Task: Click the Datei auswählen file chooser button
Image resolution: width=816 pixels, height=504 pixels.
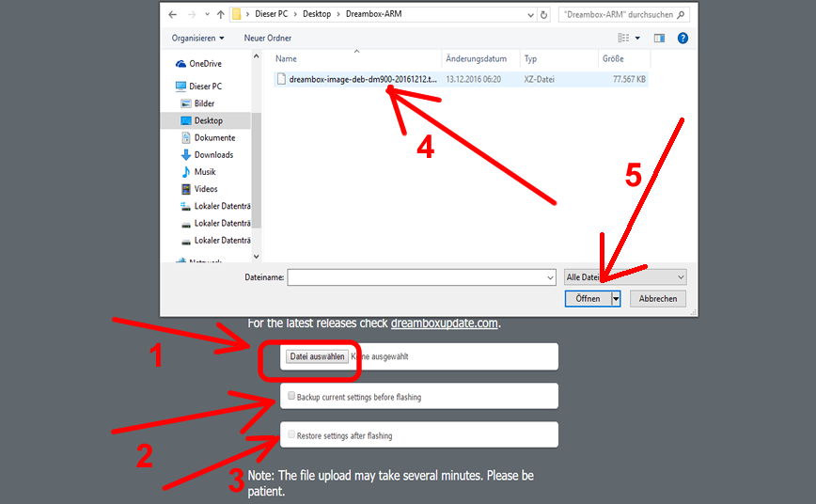Action: [317, 357]
